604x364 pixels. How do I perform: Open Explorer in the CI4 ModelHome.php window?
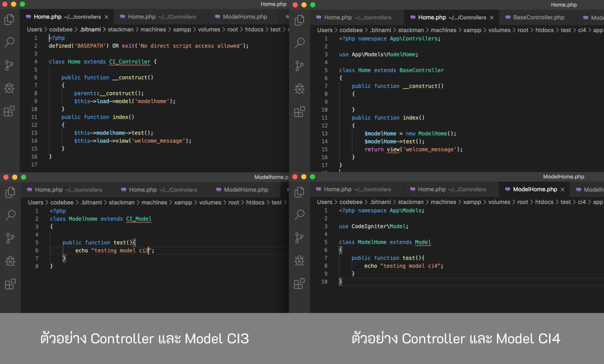click(x=299, y=192)
